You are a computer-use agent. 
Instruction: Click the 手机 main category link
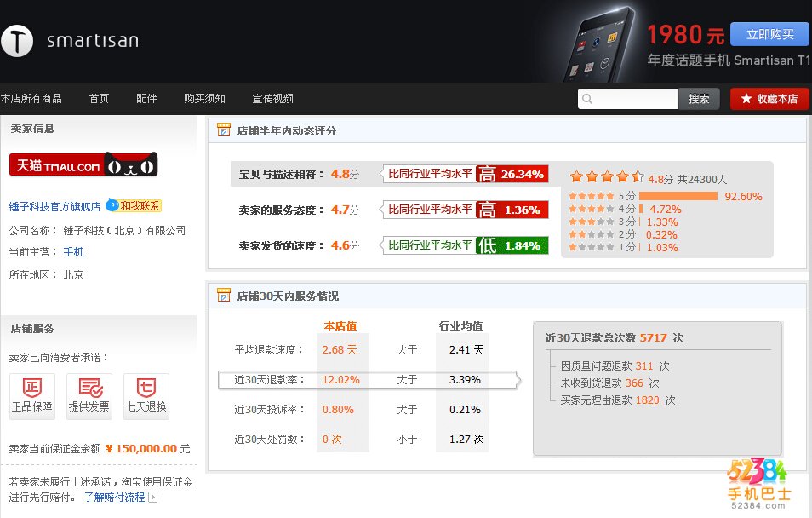tap(73, 252)
